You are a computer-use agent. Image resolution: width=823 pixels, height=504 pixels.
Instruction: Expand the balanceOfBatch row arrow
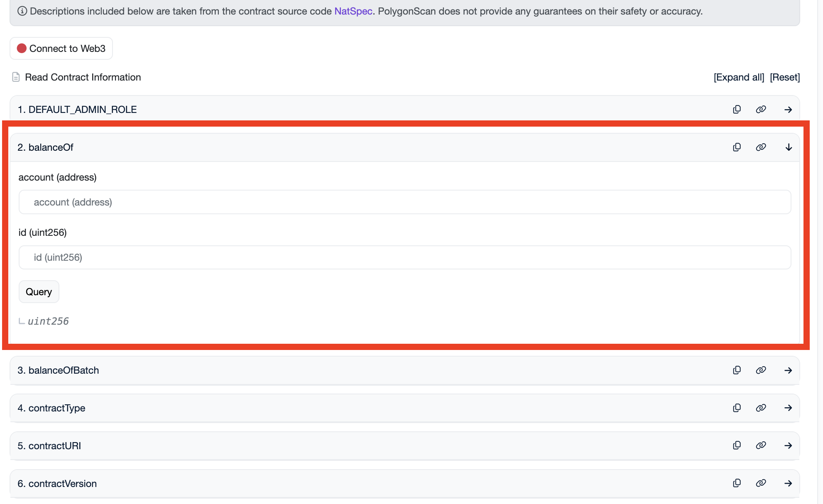tap(788, 370)
